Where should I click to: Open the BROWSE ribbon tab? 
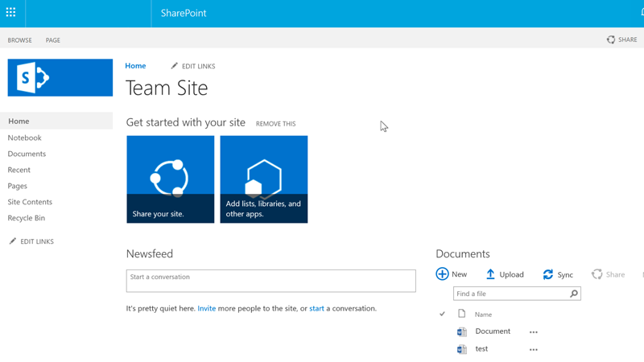point(19,39)
